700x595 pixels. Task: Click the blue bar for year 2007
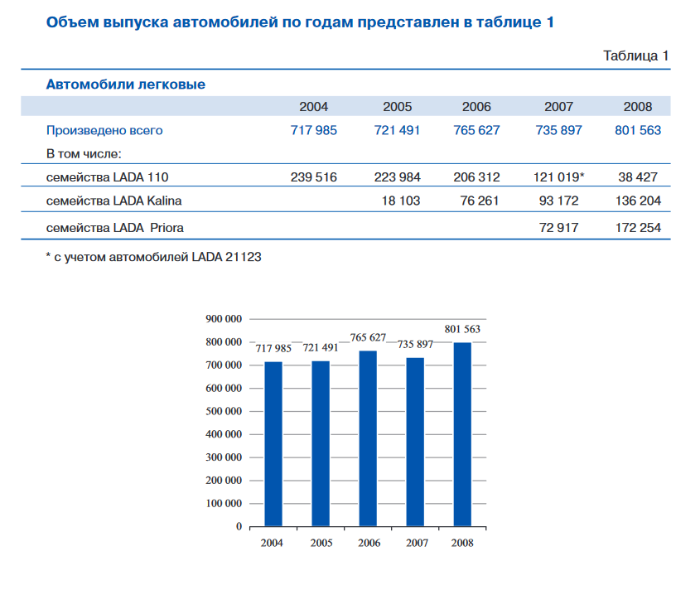click(x=415, y=443)
